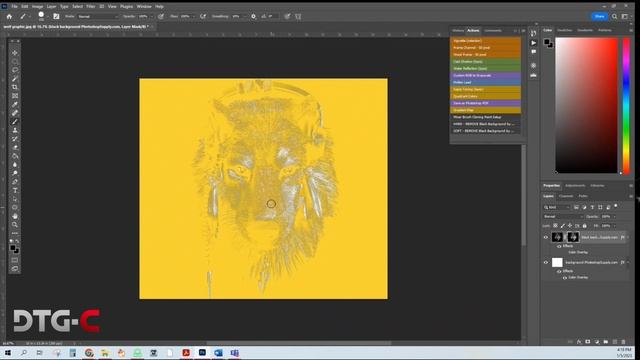Select the Brush tool in left toolbar
Image resolution: width=640 pixels, height=360 pixels.
pyautogui.click(x=15, y=121)
